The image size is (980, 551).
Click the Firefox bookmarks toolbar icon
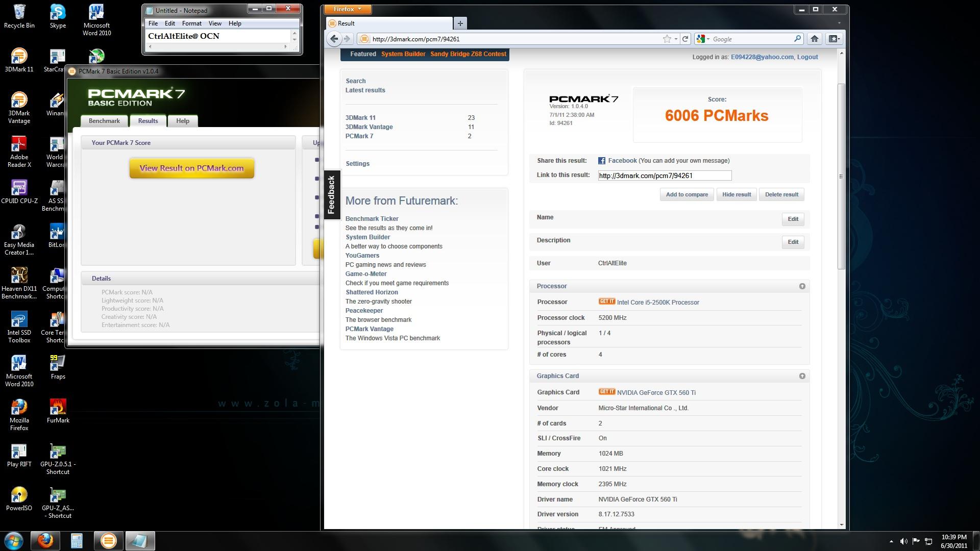(834, 39)
